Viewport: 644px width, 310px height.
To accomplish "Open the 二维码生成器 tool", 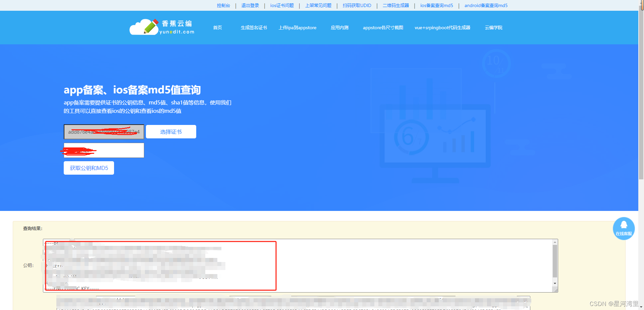I will pos(395,5).
